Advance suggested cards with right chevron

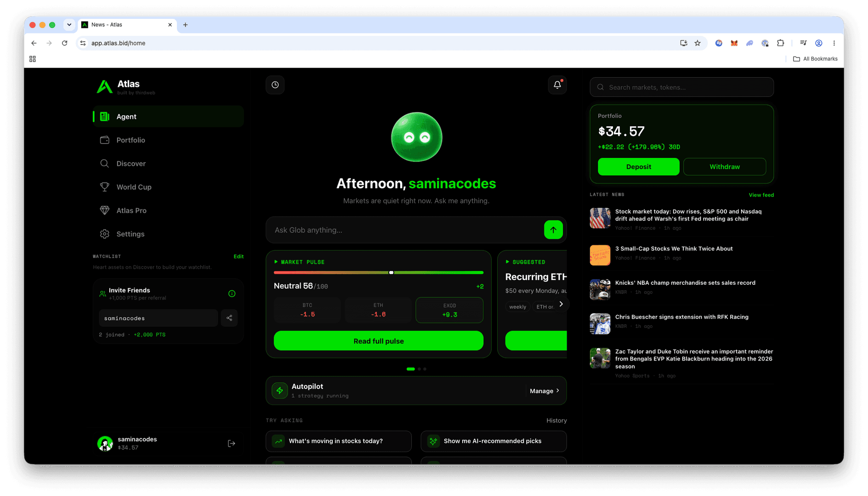pos(561,304)
